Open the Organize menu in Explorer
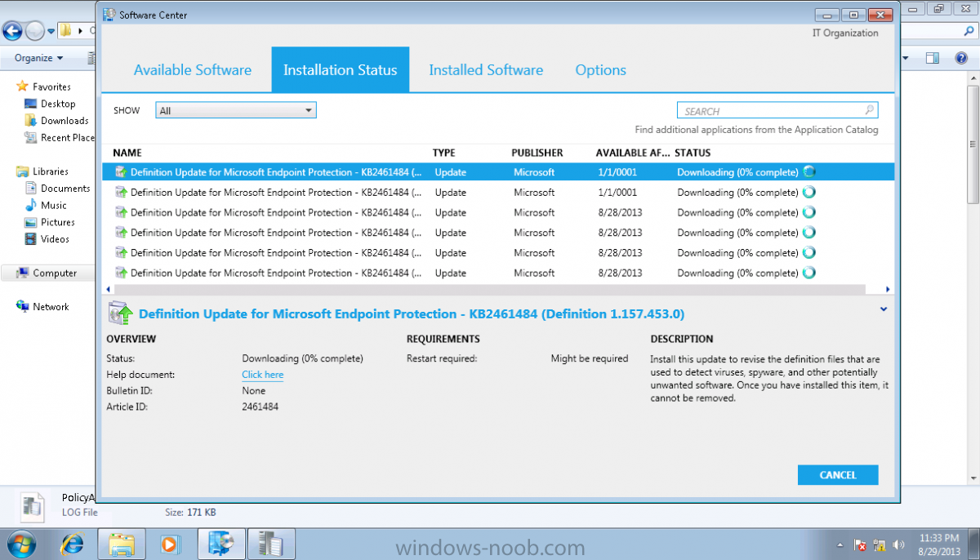Screen dimensions: 980x560 tap(38, 58)
